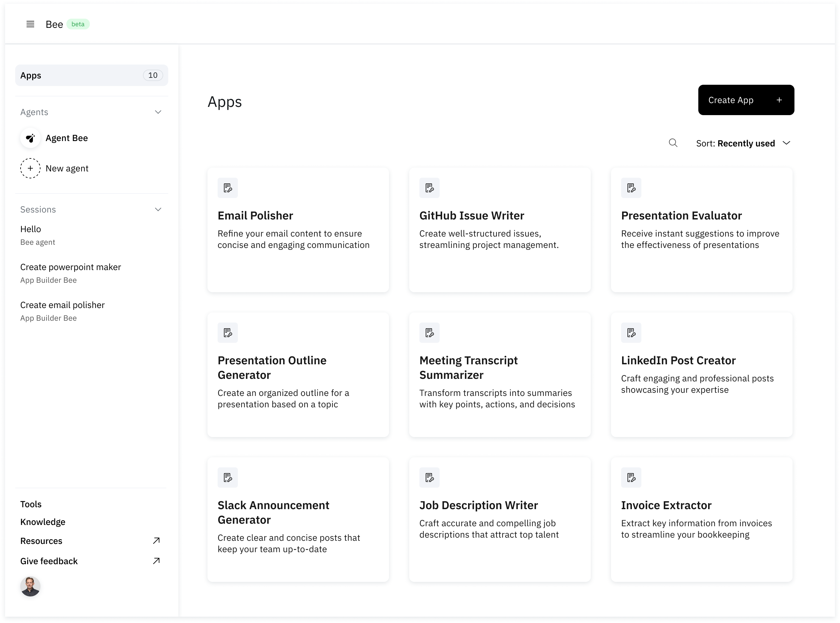Image resolution: width=840 pixels, height=623 pixels.
Task: Click the user profile avatar at bottom left
Action: coord(30,587)
